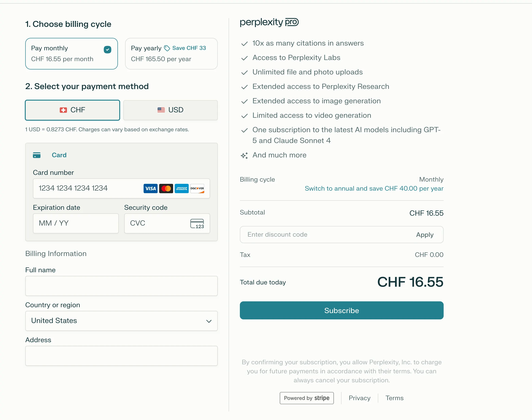
Task: Apply the discount code
Action: (x=425, y=235)
